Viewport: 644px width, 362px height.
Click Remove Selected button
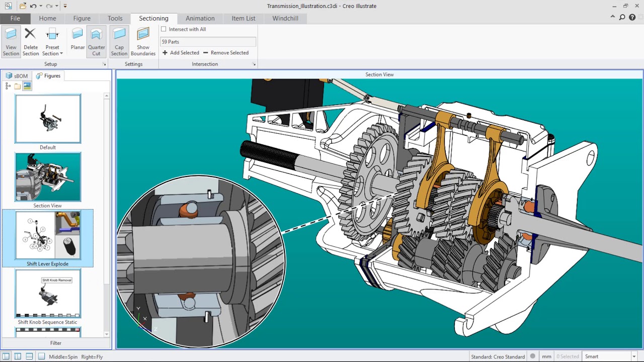point(225,53)
